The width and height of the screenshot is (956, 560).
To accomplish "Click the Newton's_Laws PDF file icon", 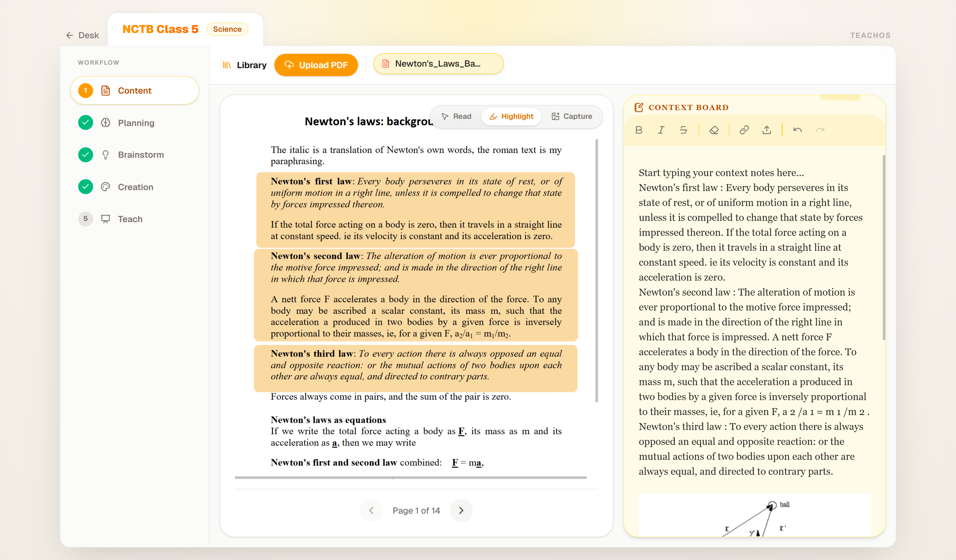I will (386, 64).
